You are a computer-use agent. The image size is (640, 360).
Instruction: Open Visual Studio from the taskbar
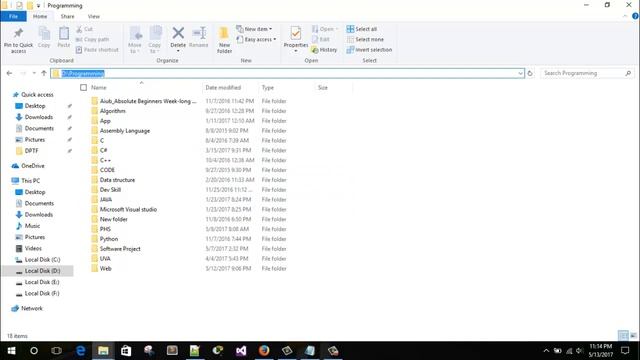point(241,351)
